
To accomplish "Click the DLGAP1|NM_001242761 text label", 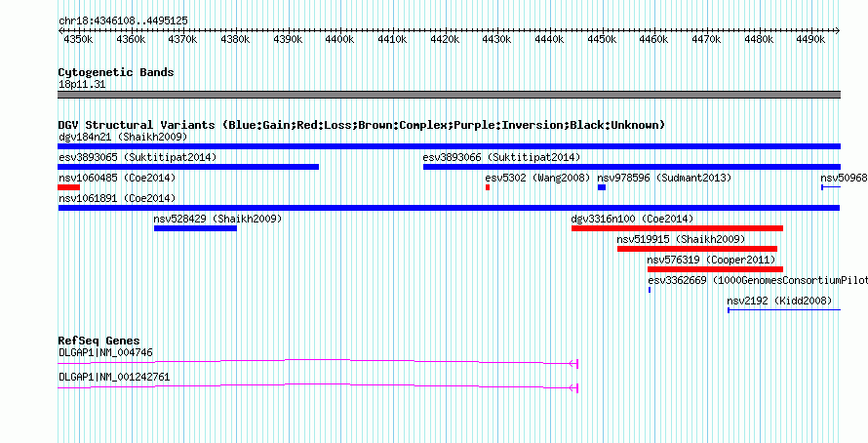I will (114, 377).
